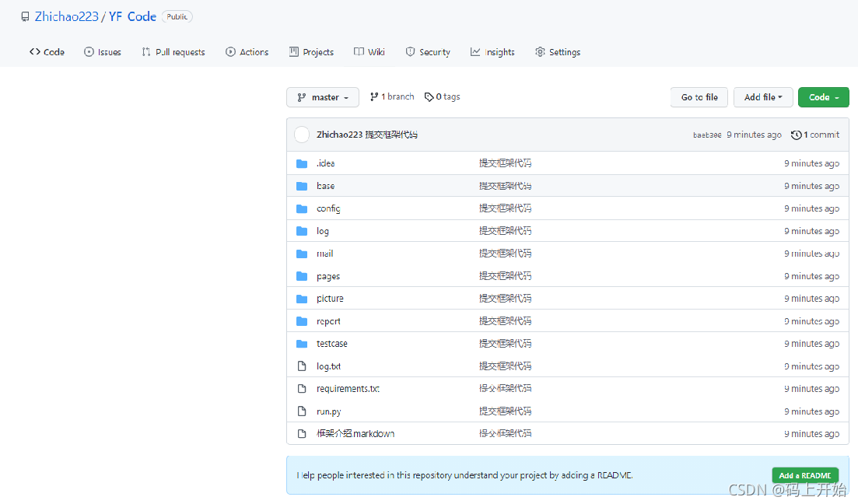Open the Wiki tab
The width and height of the screenshot is (858, 504).
(x=369, y=52)
